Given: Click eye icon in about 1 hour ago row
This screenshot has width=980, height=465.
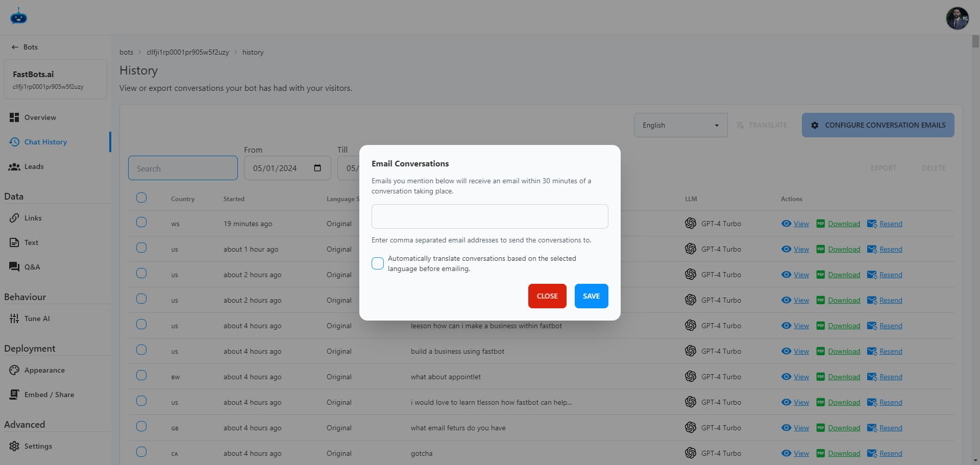Looking at the screenshot, I should tap(786, 249).
